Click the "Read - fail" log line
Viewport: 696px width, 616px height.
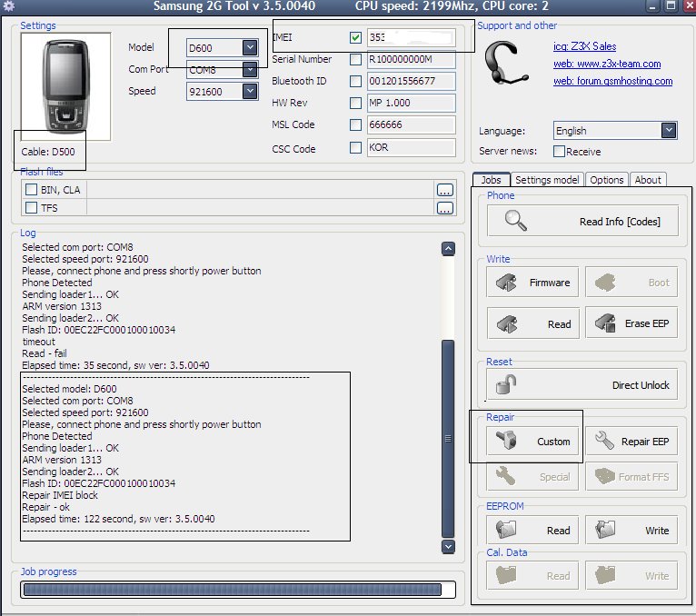[45, 353]
